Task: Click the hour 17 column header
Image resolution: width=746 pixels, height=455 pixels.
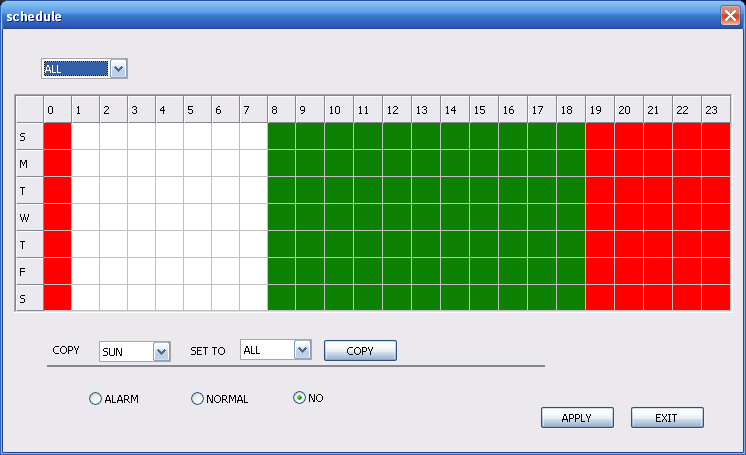Action: point(542,109)
